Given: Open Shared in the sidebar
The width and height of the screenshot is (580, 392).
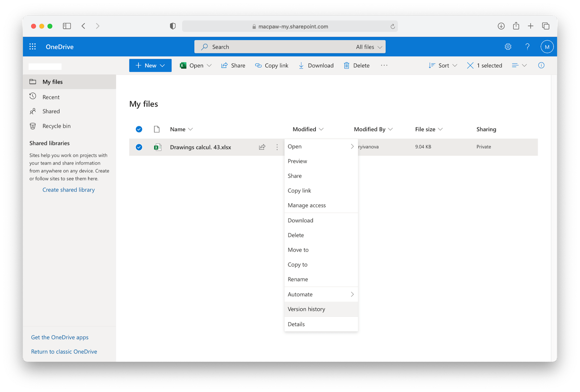Looking at the screenshot, I should [70, 111].
